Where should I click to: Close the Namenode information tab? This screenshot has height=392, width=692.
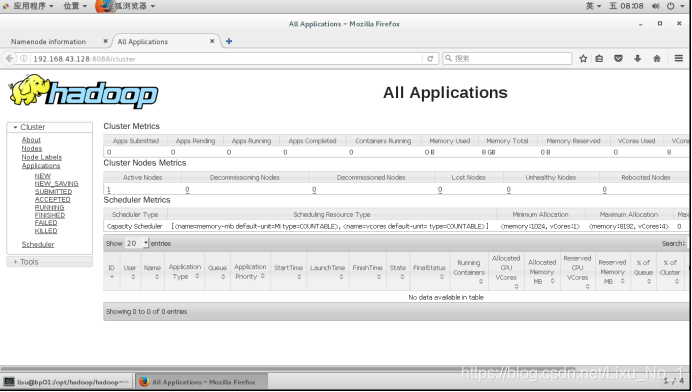pyautogui.click(x=105, y=41)
